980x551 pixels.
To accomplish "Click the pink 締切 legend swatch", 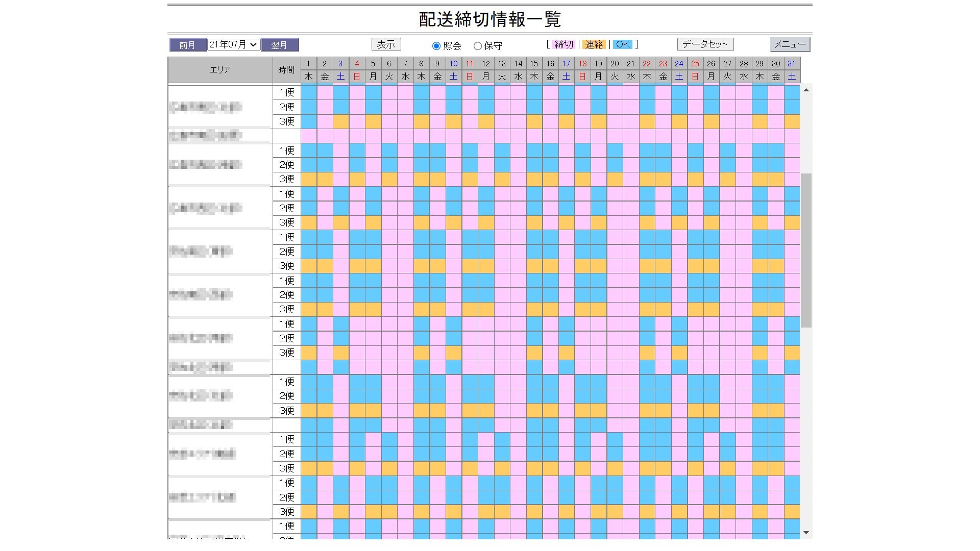I will [x=563, y=44].
